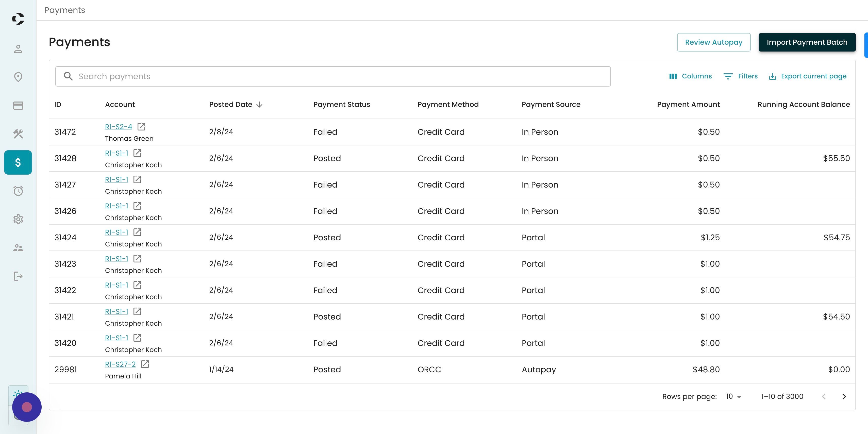Click the Import Payment Batch button

coord(807,42)
